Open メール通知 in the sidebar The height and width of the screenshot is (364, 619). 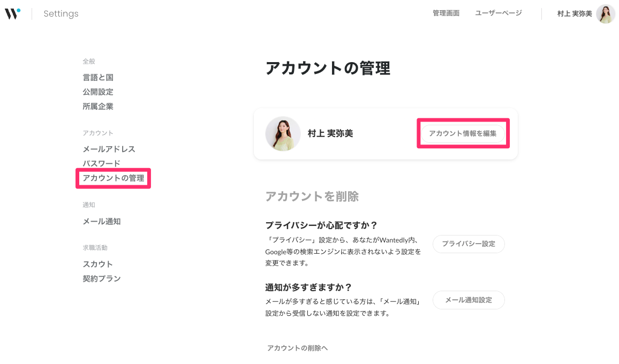[102, 222]
